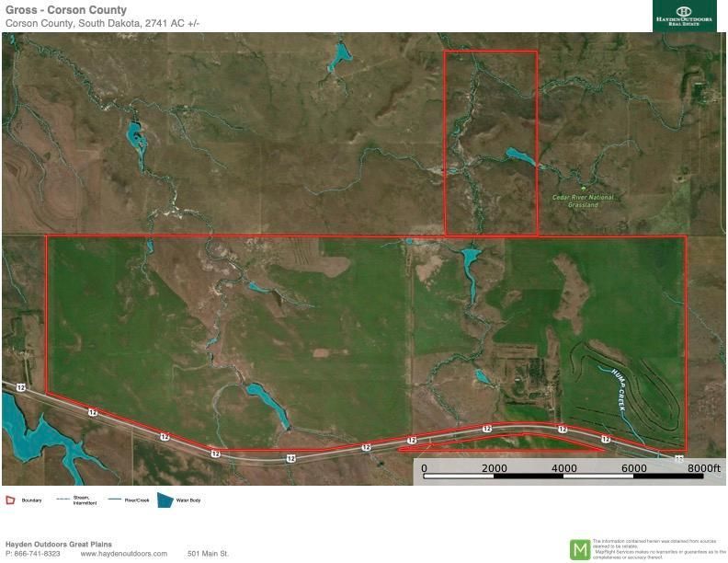Click the '8000ft' scale bar label
This screenshot has height=563, width=728.
(x=703, y=467)
